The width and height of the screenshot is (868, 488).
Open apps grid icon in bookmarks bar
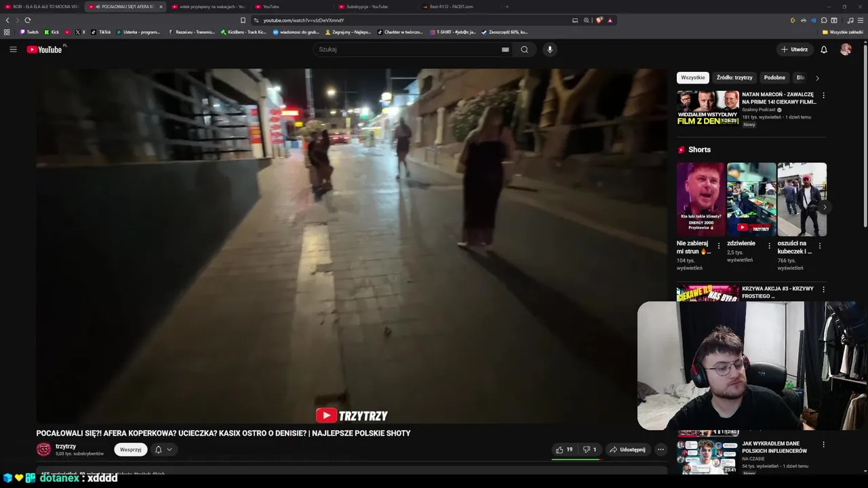click(x=7, y=32)
